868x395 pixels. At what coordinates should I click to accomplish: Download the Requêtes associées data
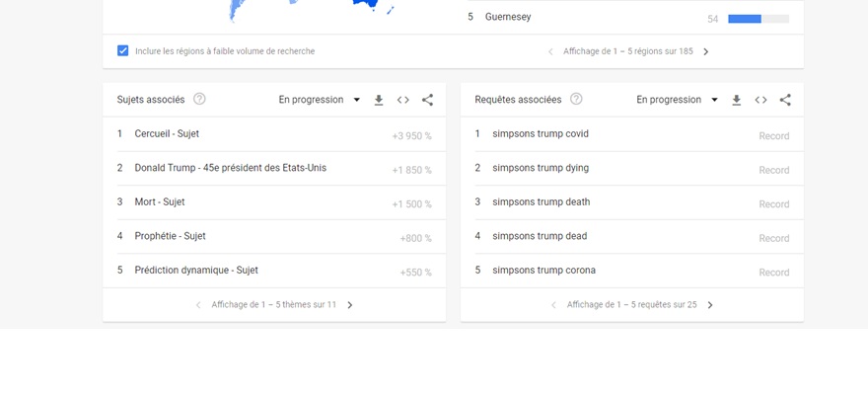[736, 100]
